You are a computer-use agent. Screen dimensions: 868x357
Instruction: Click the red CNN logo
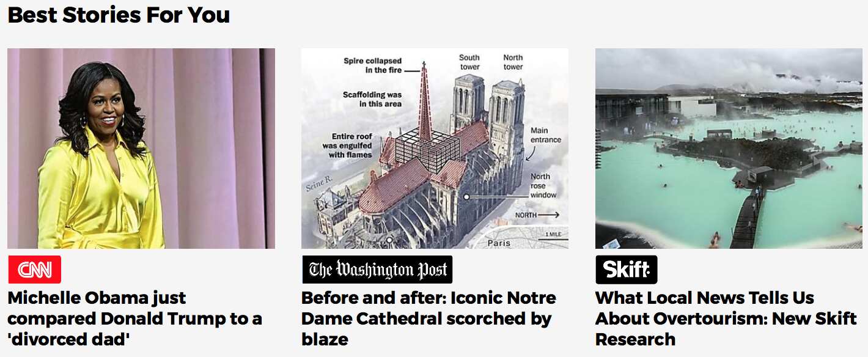(35, 270)
